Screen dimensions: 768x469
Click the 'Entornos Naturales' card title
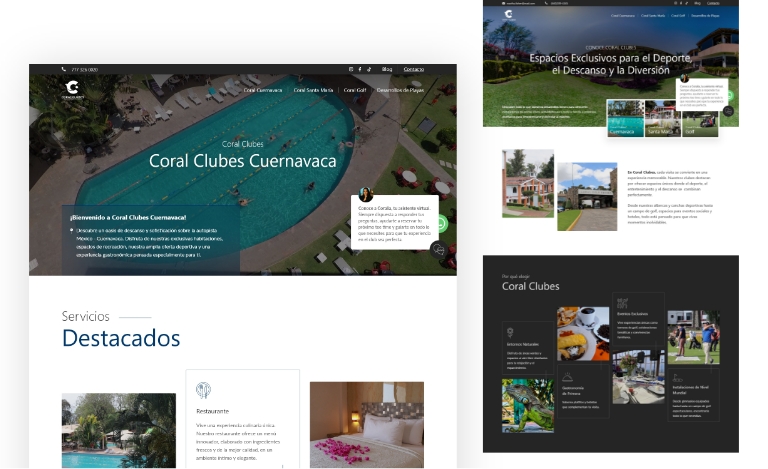[x=523, y=344]
